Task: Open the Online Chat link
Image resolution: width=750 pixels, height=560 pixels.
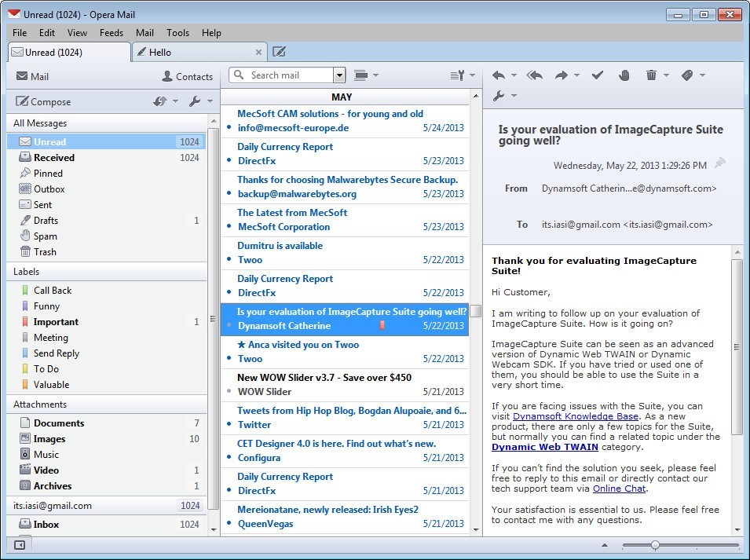Action: [x=619, y=489]
